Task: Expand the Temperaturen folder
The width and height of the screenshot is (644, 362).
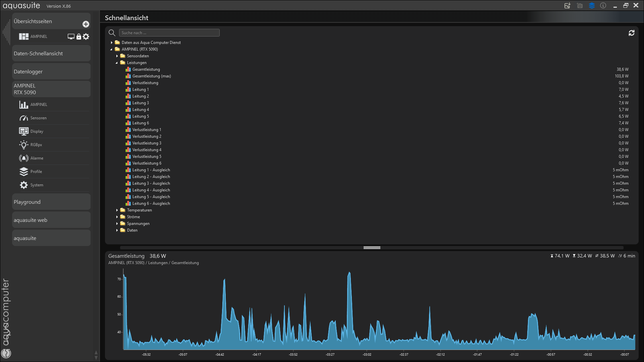Action: click(117, 210)
